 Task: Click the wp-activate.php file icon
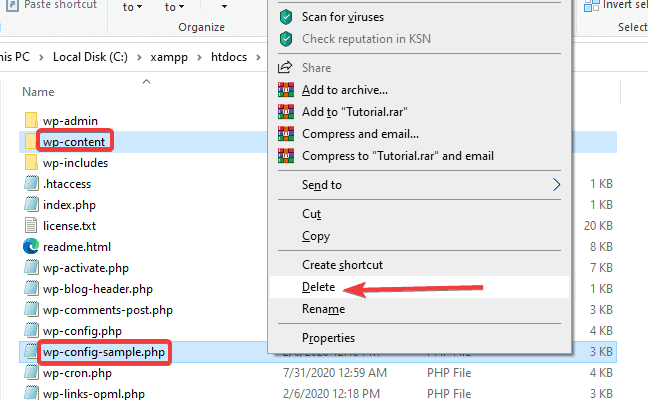[31, 268]
